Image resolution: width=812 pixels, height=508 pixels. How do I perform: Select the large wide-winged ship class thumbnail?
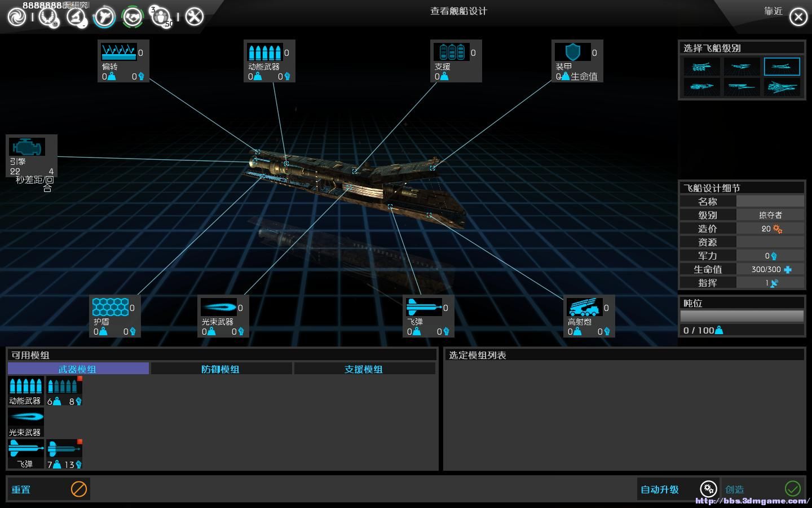pyautogui.click(x=782, y=87)
